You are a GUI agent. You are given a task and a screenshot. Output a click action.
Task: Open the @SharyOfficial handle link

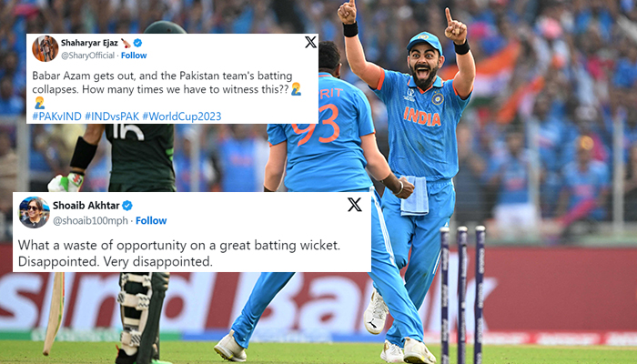coord(87,56)
